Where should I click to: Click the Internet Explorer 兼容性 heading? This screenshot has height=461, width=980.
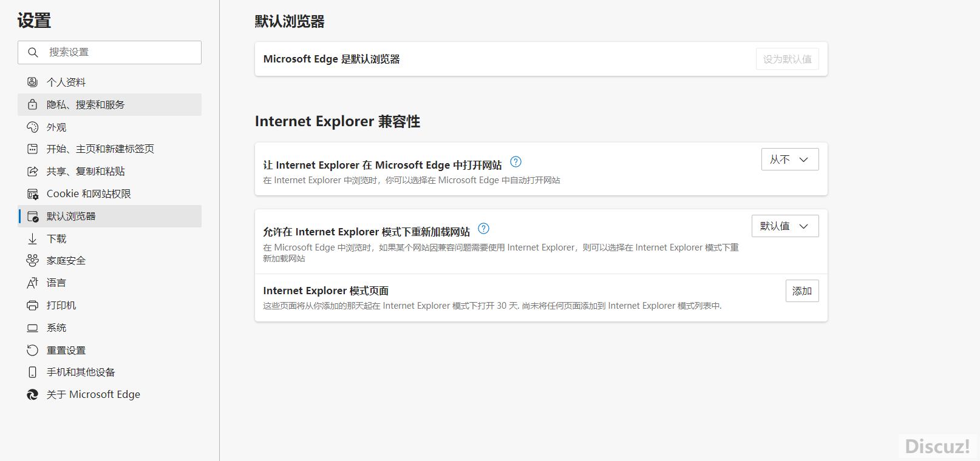(338, 121)
